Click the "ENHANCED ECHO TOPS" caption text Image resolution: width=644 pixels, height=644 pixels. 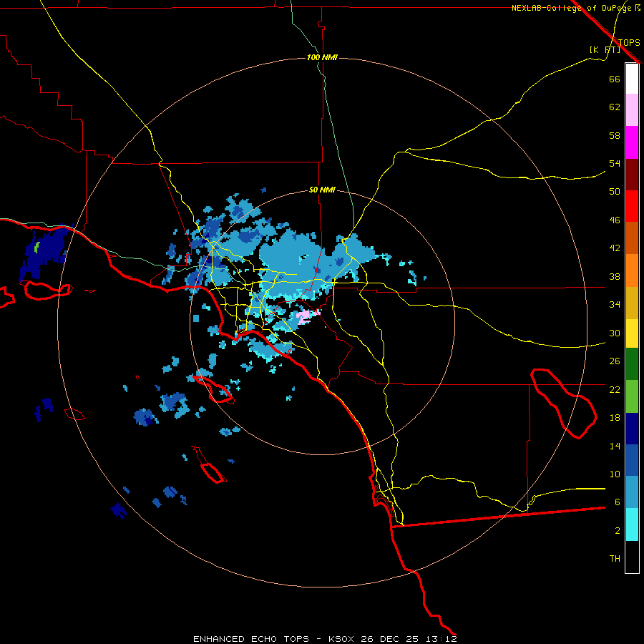251,639
